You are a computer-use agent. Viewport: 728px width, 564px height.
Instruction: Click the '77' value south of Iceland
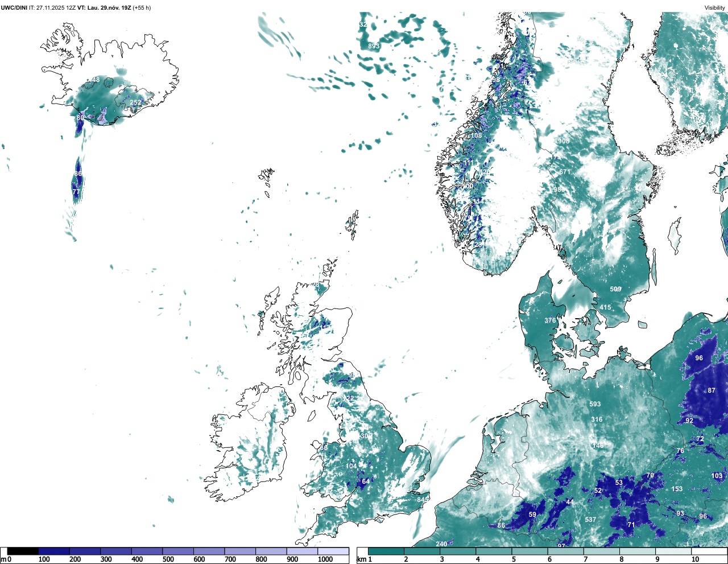[76, 192]
